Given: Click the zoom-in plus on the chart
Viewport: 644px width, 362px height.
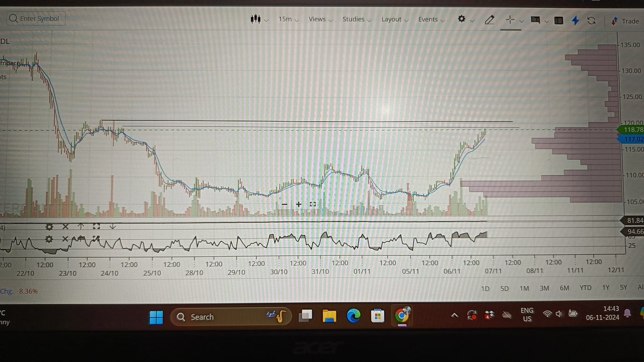Looking at the screenshot, I should 298,204.
